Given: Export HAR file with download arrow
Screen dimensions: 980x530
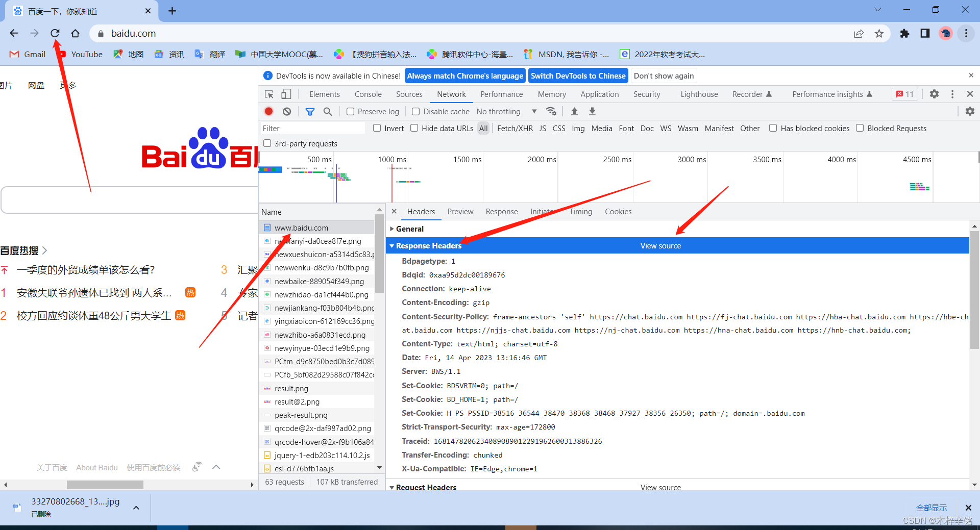Looking at the screenshot, I should tap(592, 111).
